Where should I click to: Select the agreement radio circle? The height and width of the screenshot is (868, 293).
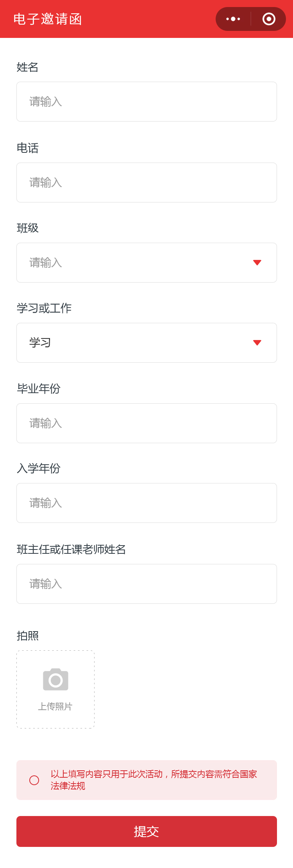pos(34,780)
